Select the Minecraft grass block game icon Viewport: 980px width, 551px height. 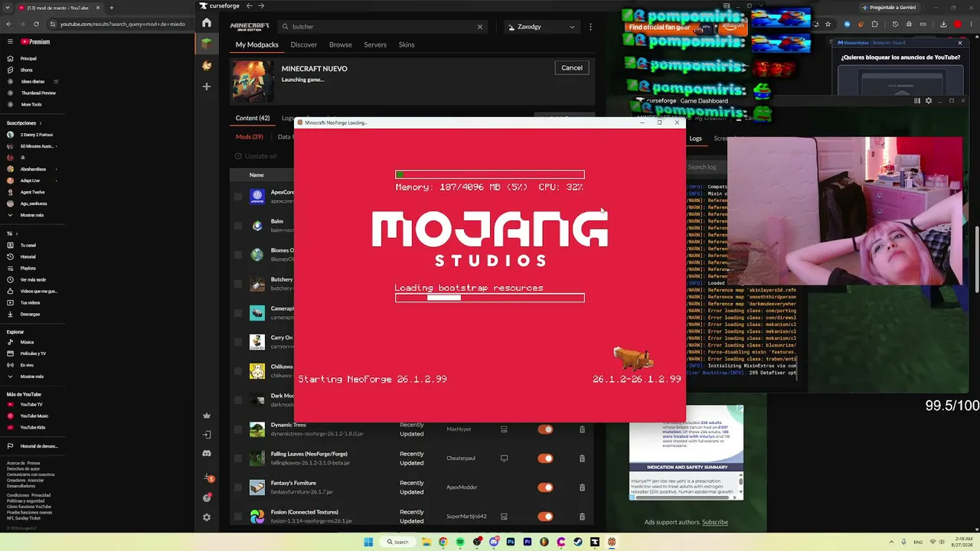[x=207, y=44]
